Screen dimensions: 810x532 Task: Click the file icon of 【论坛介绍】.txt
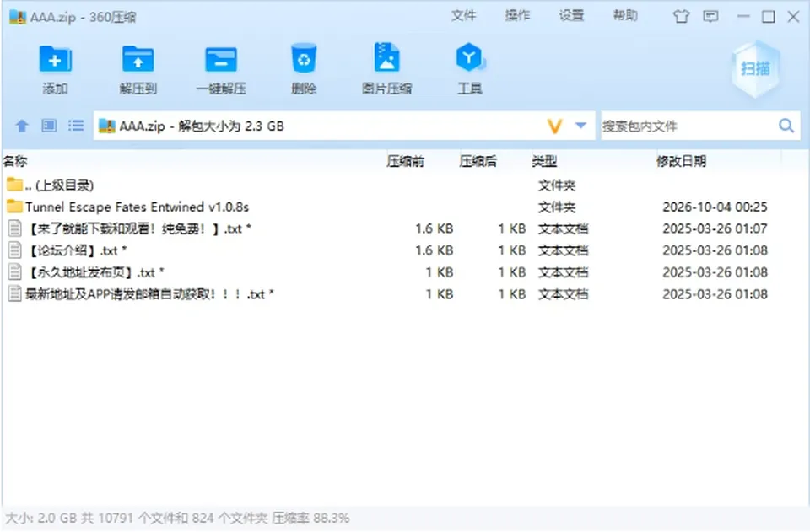click(x=15, y=250)
